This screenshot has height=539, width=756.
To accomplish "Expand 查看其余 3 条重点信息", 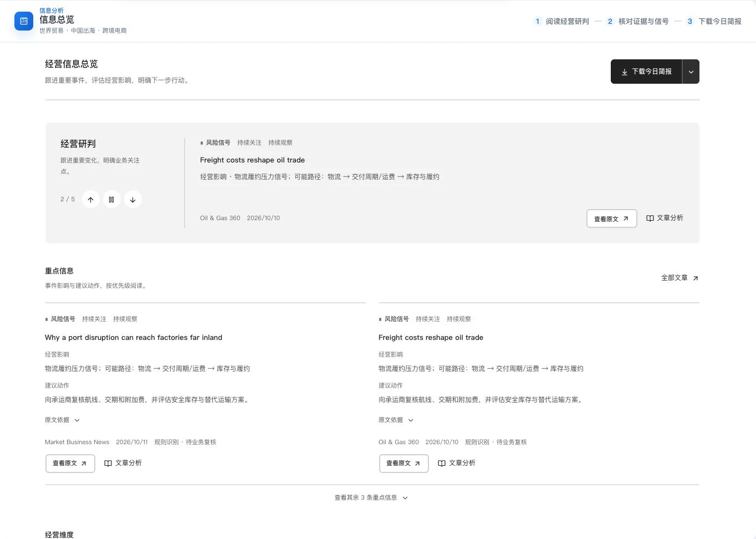I will pos(371,497).
